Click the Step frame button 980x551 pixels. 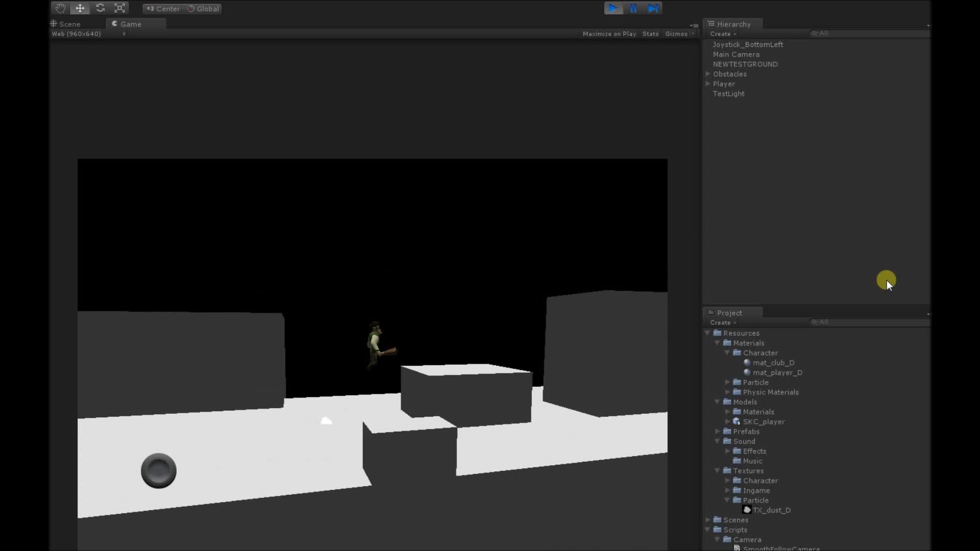point(653,8)
